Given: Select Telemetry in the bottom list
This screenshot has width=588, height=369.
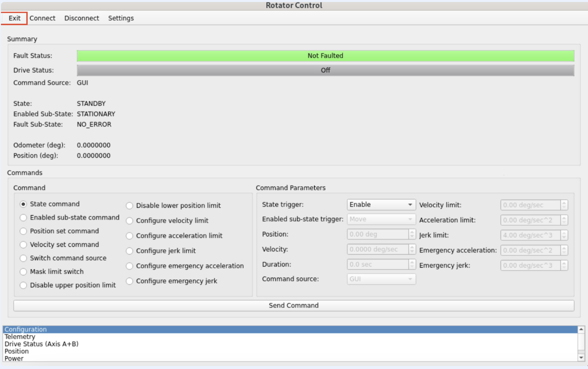Looking at the screenshot, I should [x=20, y=337].
